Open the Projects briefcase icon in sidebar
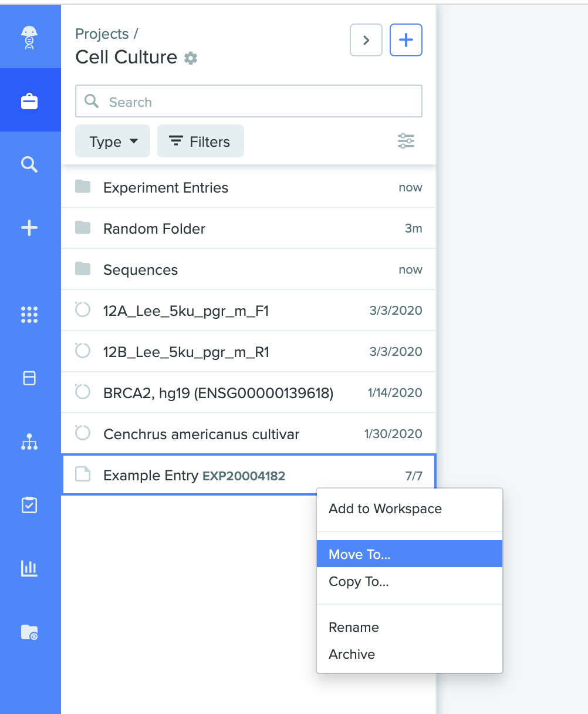The width and height of the screenshot is (588, 714). 29,101
